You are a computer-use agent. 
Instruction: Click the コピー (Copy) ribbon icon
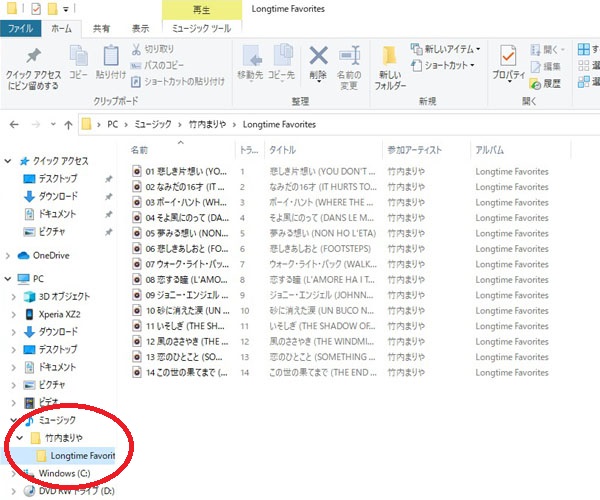[79, 55]
